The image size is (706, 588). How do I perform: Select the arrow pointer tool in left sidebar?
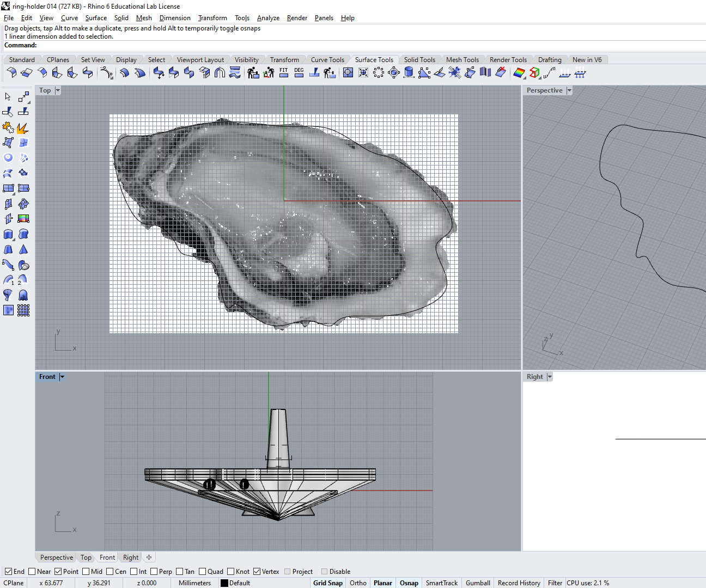8,97
